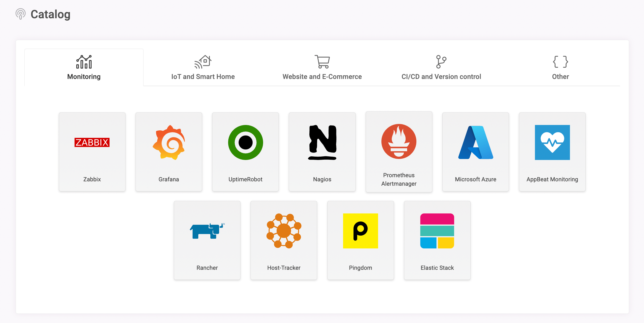Select the Prometheus Alertmanager flame icon
Screen dimensions: 644x323
399,141
